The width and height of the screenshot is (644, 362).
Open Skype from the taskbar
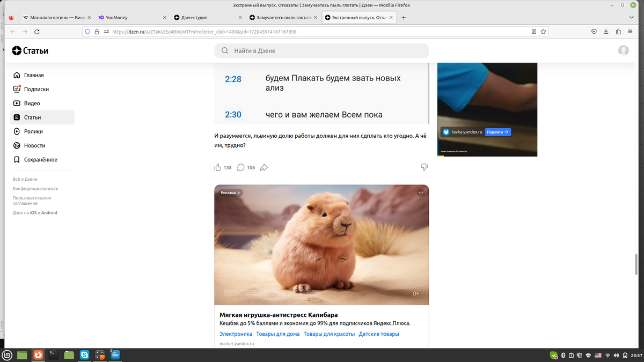[84, 354]
